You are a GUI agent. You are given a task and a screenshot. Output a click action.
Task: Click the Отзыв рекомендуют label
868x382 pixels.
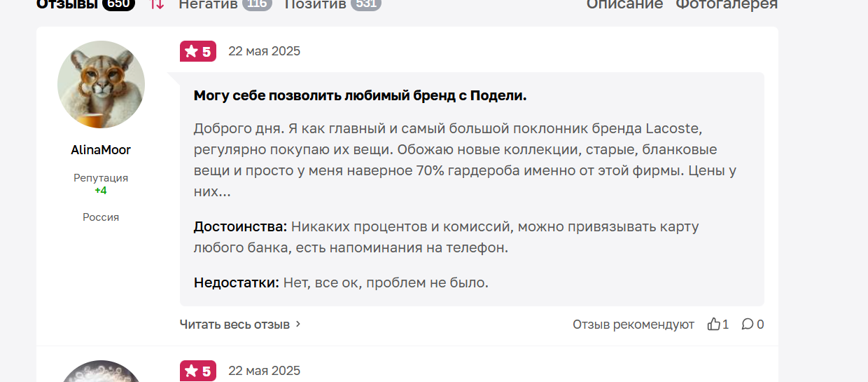[633, 325]
